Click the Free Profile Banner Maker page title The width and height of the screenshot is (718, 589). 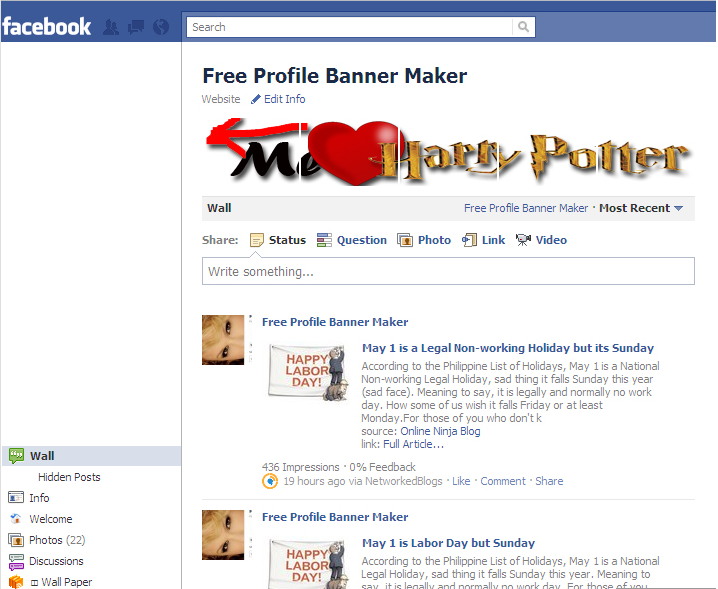(335, 76)
